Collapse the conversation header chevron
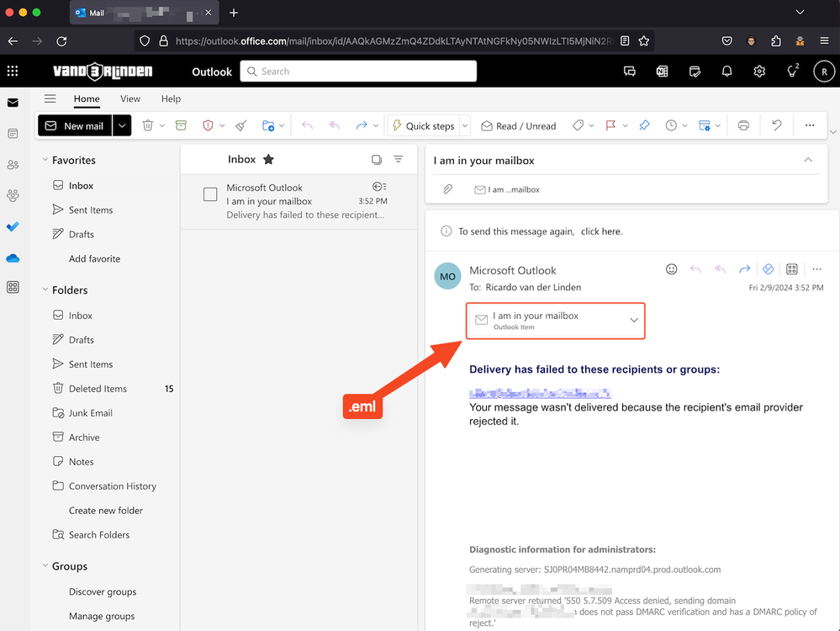The height and width of the screenshot is (631, 840). pos(808,160)
